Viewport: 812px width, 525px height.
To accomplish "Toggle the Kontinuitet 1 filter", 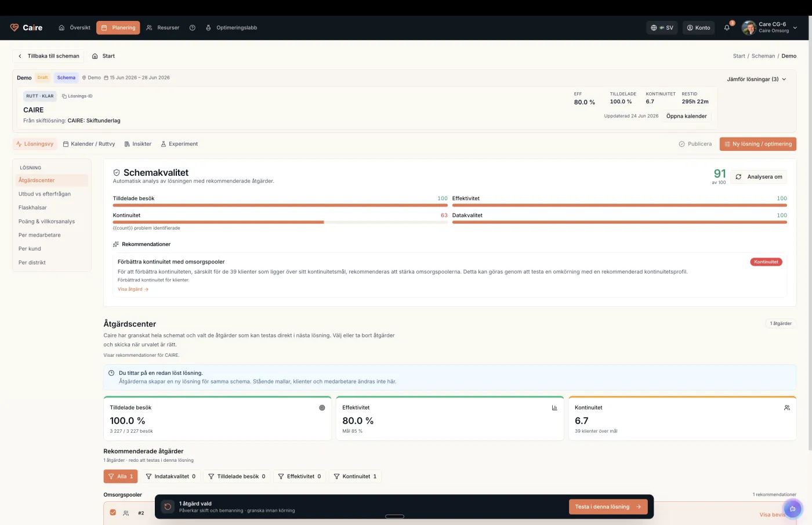I will pyautogui.click(x=356, y=476).
